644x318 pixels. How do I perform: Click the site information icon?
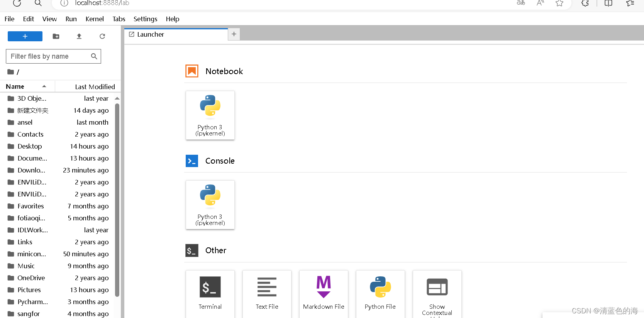(x=64, y=3)
